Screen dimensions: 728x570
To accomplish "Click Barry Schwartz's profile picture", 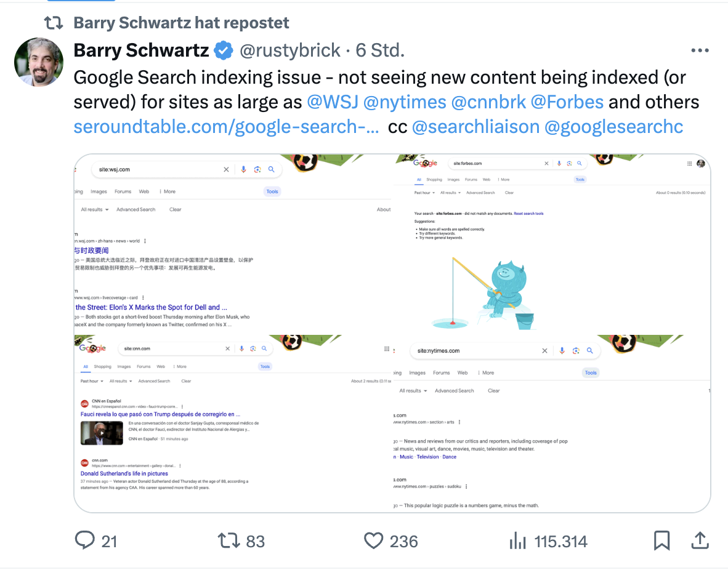I will (x=38, y=62).
